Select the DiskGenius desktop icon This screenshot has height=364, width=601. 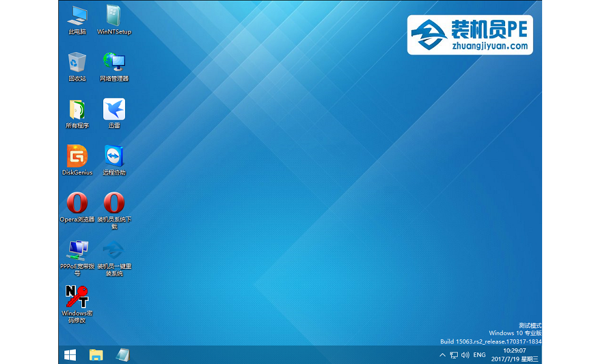[x=77, y=157]
